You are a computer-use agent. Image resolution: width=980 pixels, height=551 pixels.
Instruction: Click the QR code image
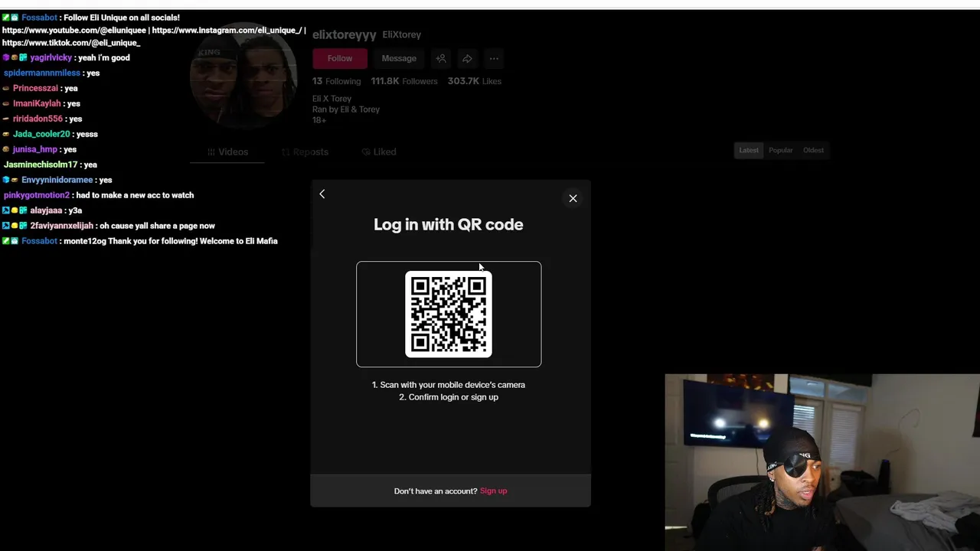tap(449, 314)
